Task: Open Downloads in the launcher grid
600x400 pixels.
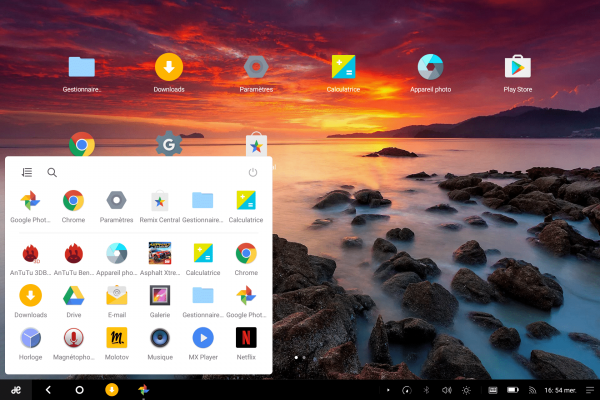Action: tap(30, 296)
